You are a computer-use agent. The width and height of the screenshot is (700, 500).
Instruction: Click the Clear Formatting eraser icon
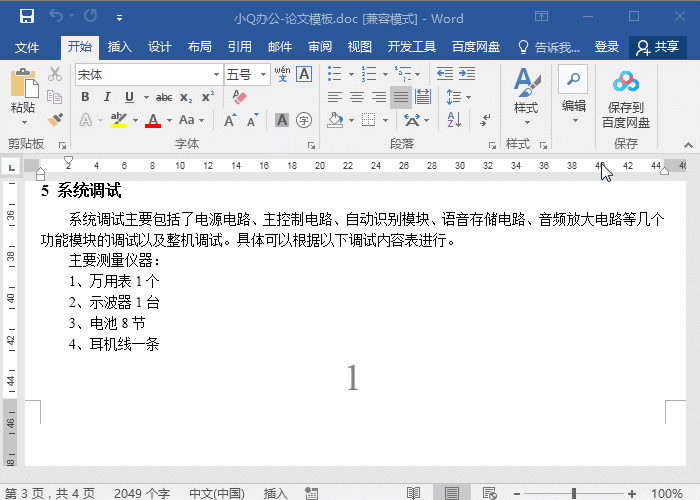point(238,97)
